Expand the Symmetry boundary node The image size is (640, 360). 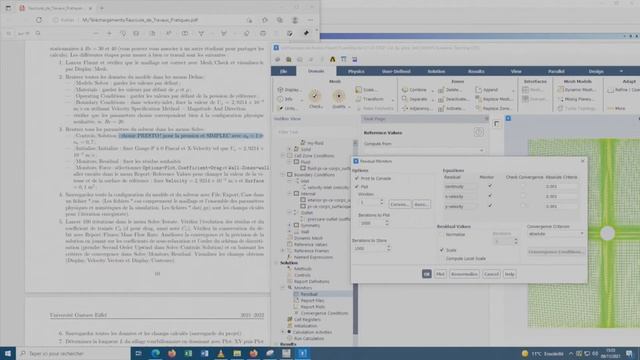pyautogui.click(x=290, y=225)
